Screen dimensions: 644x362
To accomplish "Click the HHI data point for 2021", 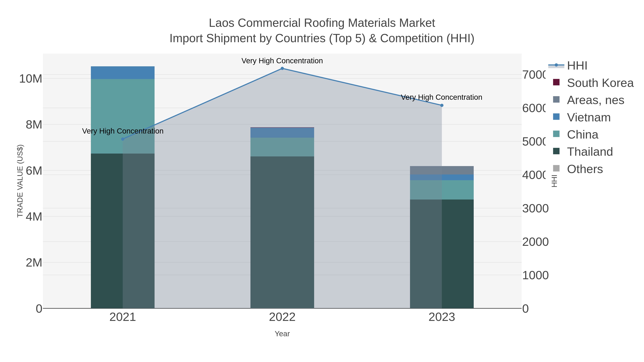I will click(123, 139).
